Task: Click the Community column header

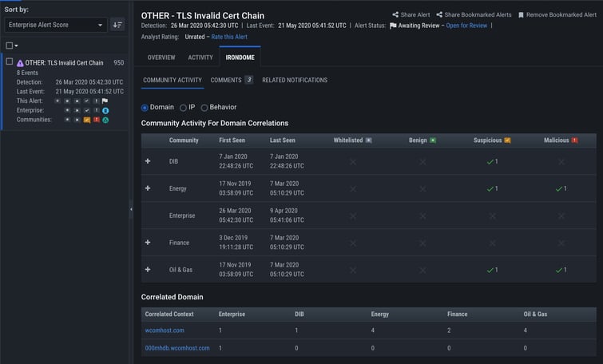Action: [184, 140]
